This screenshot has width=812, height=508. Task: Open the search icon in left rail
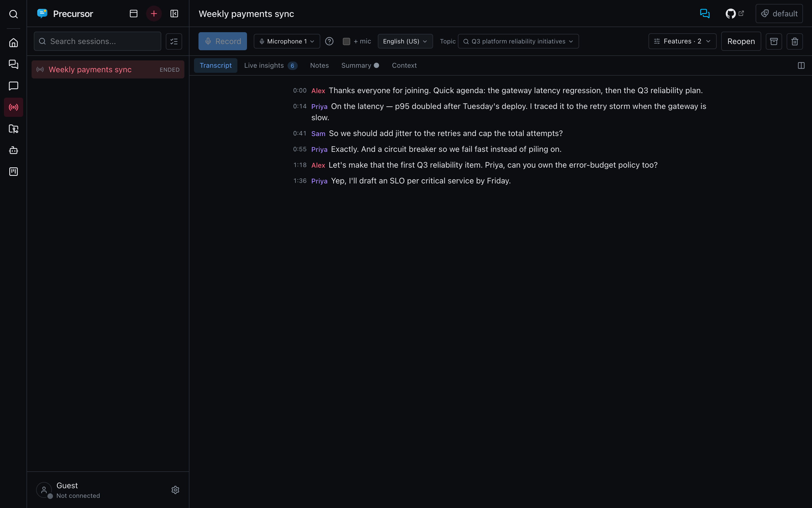(14, 14)
